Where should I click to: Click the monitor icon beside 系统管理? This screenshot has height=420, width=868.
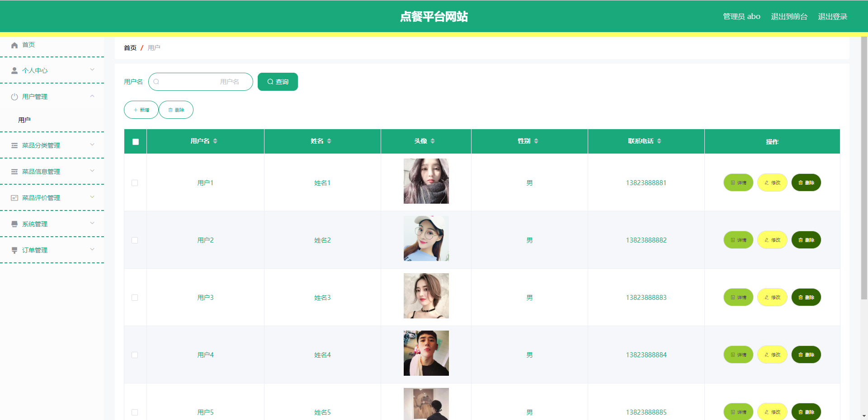coord(14,224)
